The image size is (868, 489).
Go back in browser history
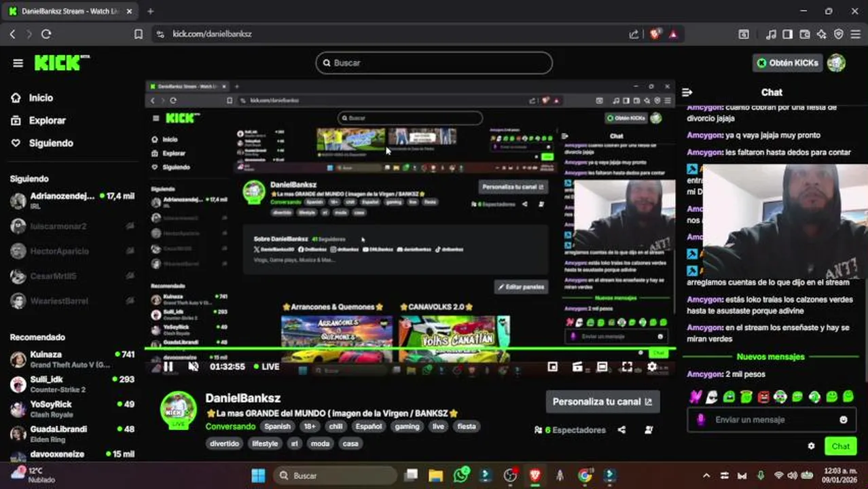12,34
